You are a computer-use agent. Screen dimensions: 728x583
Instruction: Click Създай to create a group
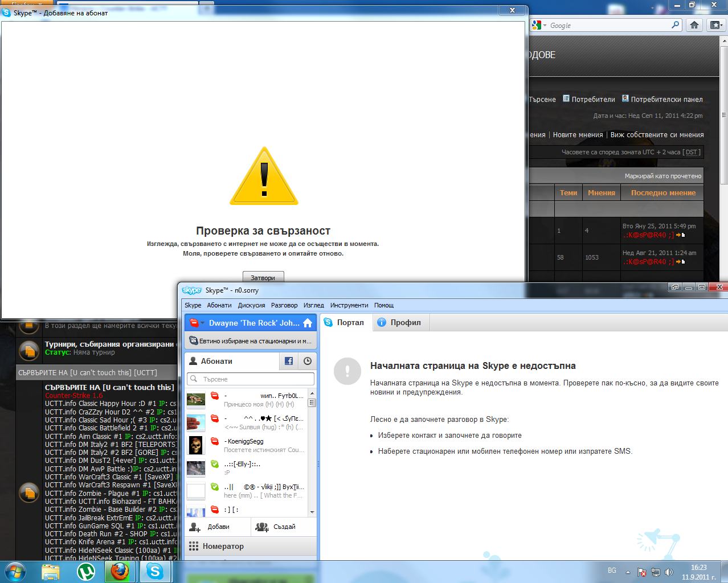coord(284,527)
